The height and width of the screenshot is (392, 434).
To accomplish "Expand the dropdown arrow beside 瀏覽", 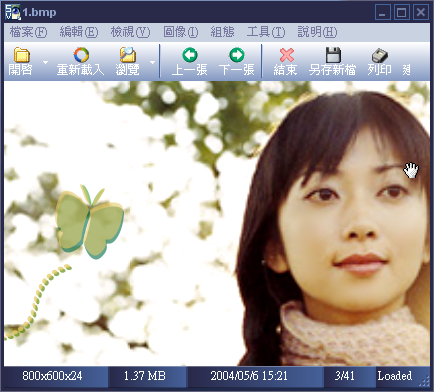I will pos(152,62).
